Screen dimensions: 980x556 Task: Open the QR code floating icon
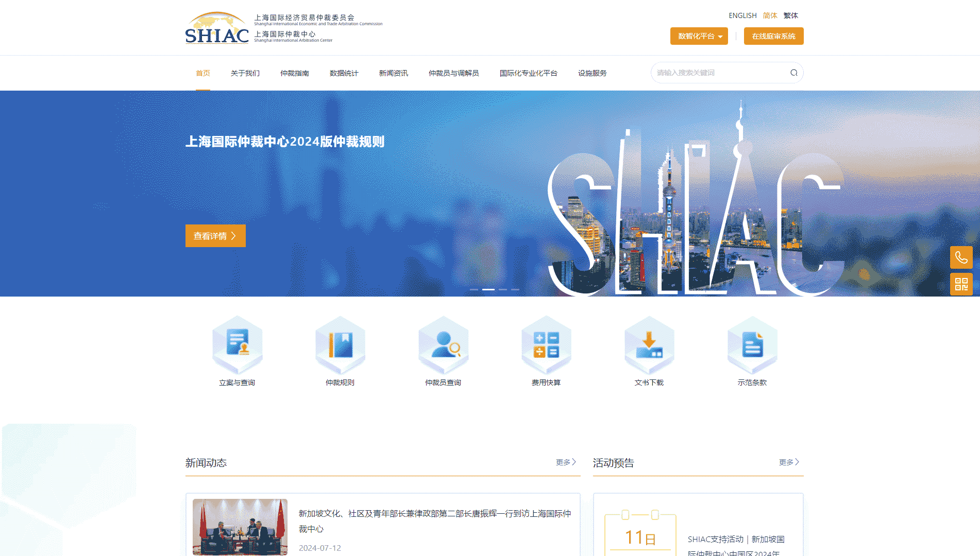click(961, 284)
